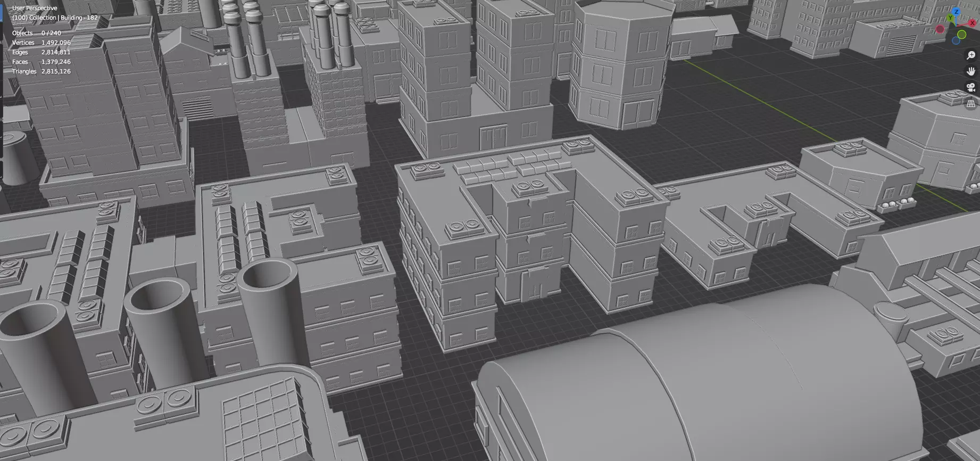
Task: Click the "Triangles" statistics label
Action: pos(24,71)
